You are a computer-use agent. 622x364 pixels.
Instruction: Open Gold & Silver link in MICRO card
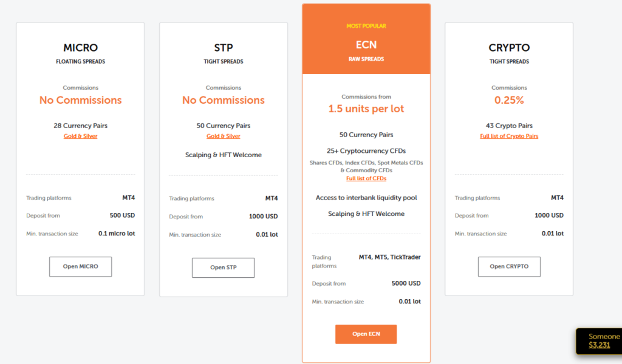[80, 136]
